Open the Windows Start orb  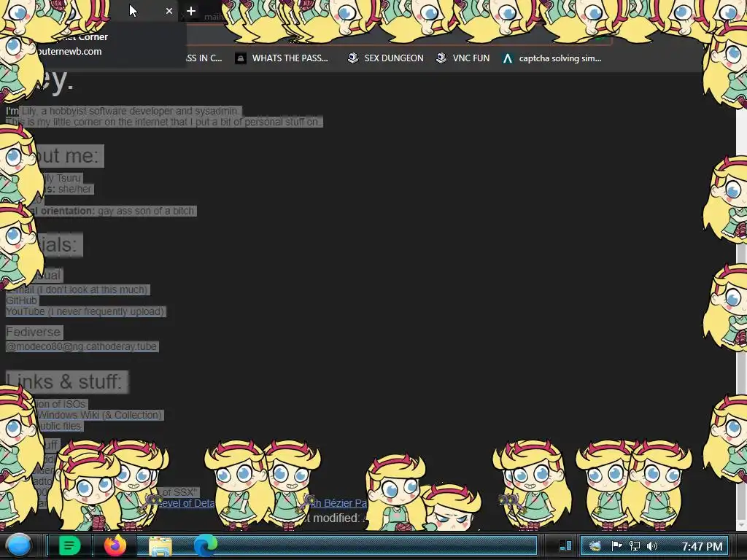point(18,545)
